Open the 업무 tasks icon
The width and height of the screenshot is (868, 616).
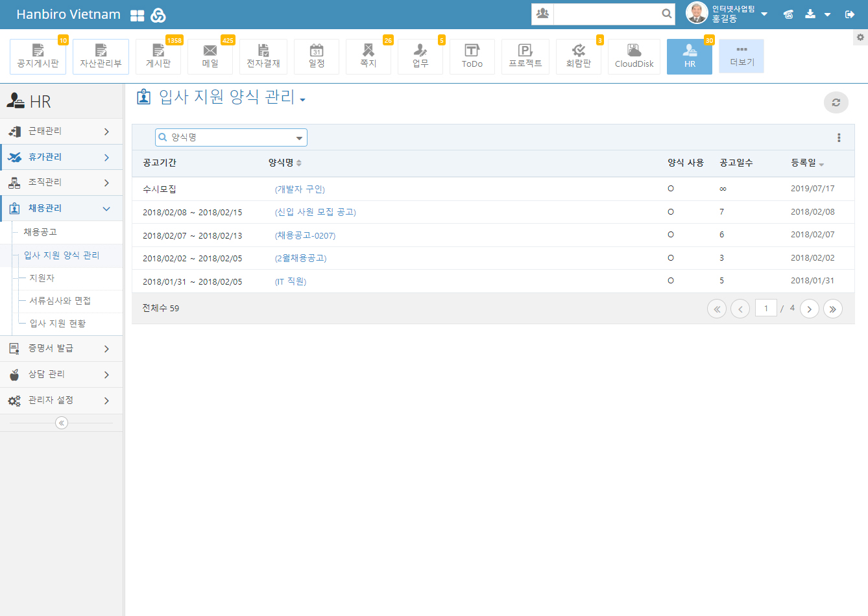420,56
